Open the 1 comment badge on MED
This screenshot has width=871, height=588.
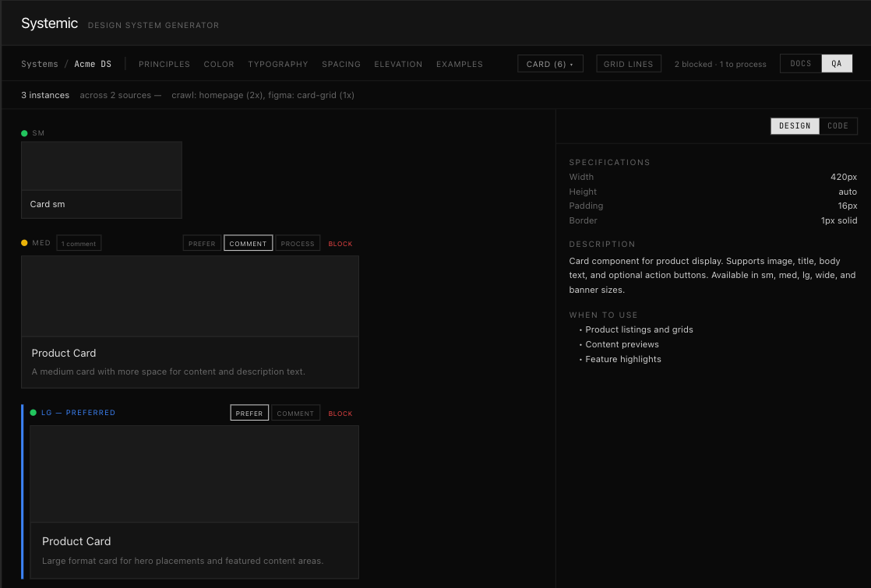click(79, 244)
